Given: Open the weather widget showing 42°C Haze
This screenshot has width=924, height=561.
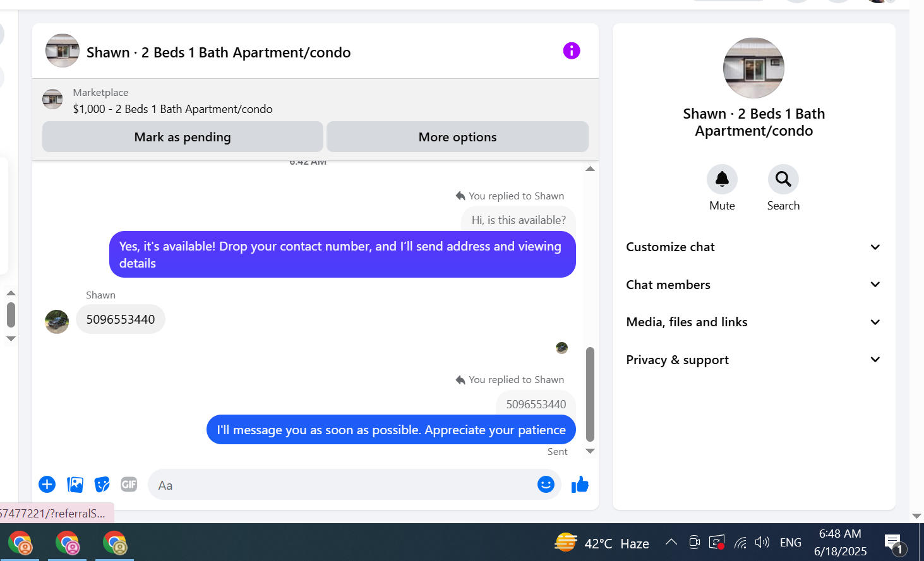Looking at the screenshot, I should [x=602, y=543].
